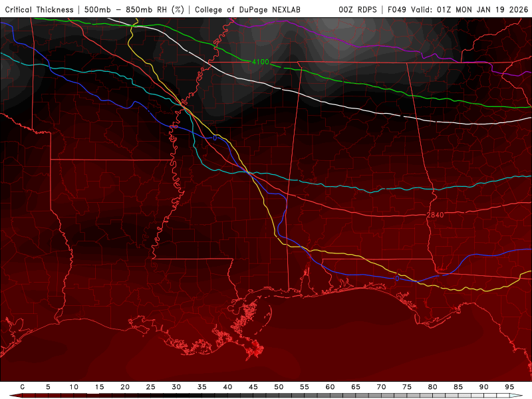This screenshot has height=399, width=532.
Task: Click the "70" tick label on the color scale
Action: (381, 387)
